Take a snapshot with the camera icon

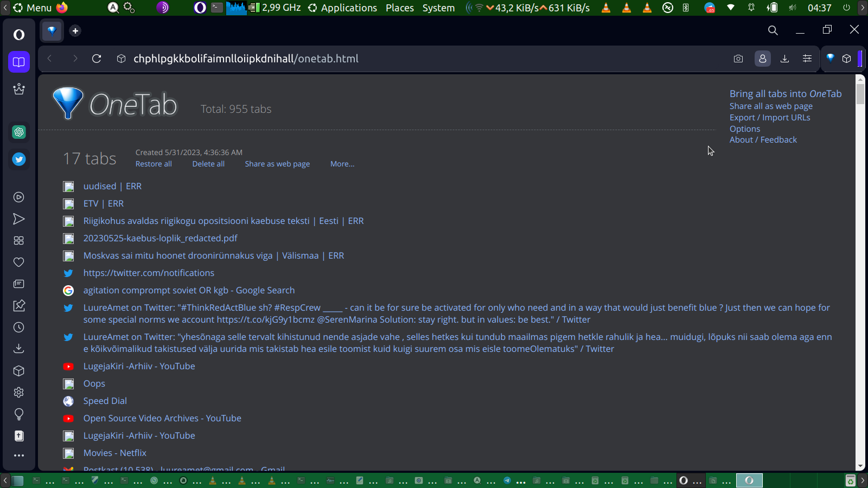click(x=738, y=59)
